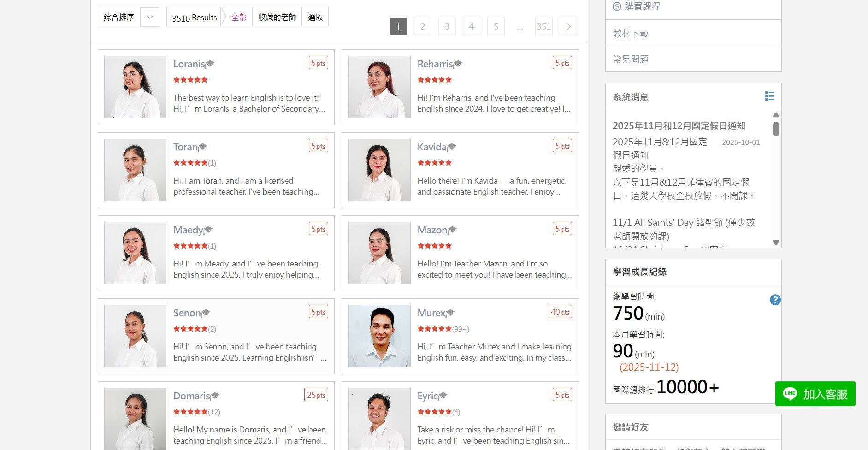
Task: Open 教材下載 sidebar link
Action: click(x=631, y=33)
